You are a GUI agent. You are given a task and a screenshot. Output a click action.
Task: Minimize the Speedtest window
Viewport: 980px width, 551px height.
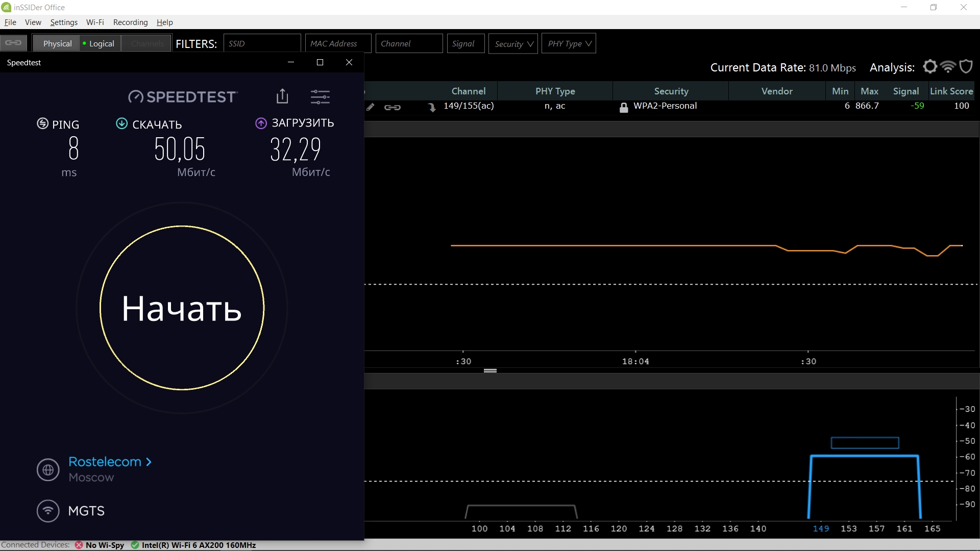tap(291, 62)
